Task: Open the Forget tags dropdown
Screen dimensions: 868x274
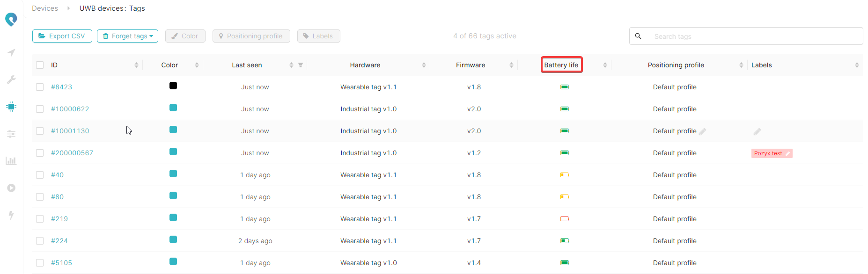Action: click(x=127, y=36)
